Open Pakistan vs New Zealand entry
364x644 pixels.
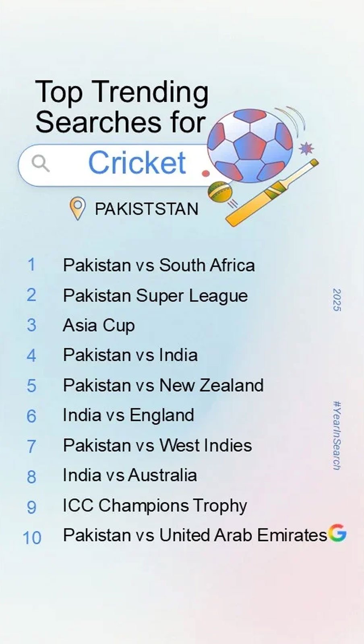(x=163, y=385)
